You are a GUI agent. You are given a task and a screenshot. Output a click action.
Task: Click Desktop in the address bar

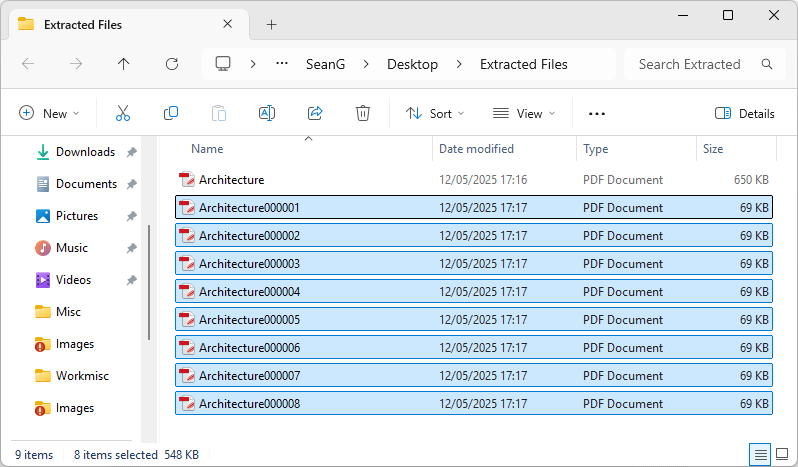[412, 64]
